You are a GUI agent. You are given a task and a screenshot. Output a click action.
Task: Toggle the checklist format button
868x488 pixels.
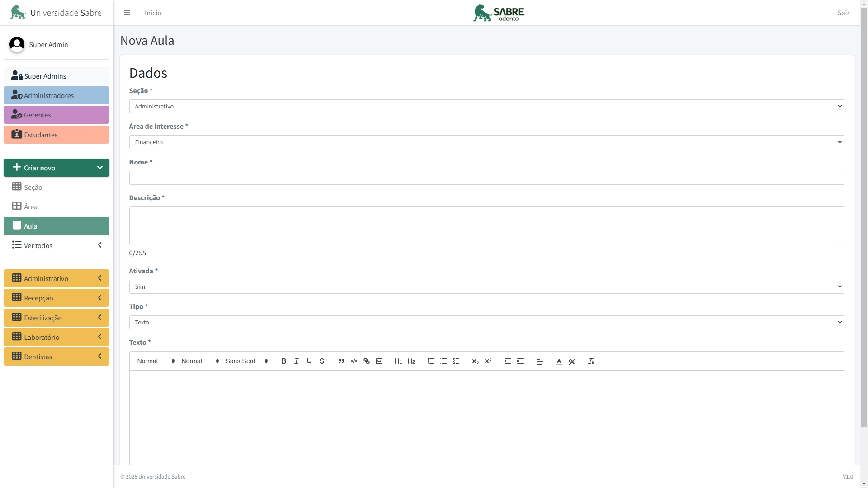456,361
